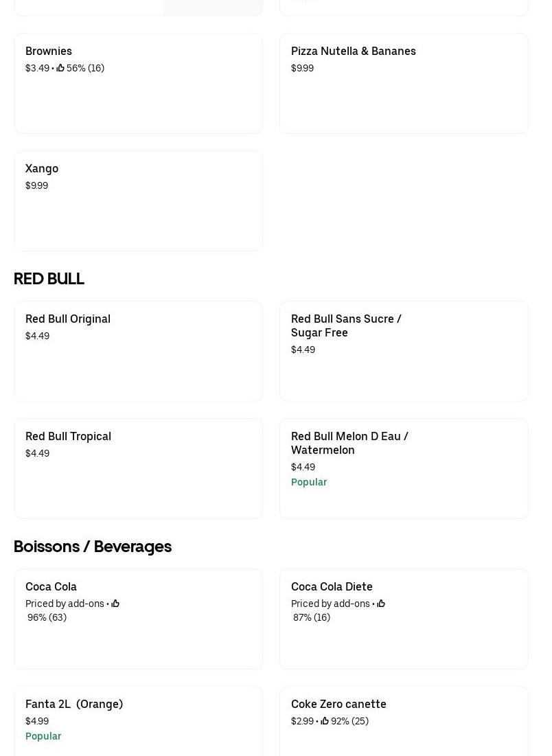The height and width of the screenshot is (756, 552).
Task: Select the Coca Cola Diete title
Action: (x=332, y=586)
